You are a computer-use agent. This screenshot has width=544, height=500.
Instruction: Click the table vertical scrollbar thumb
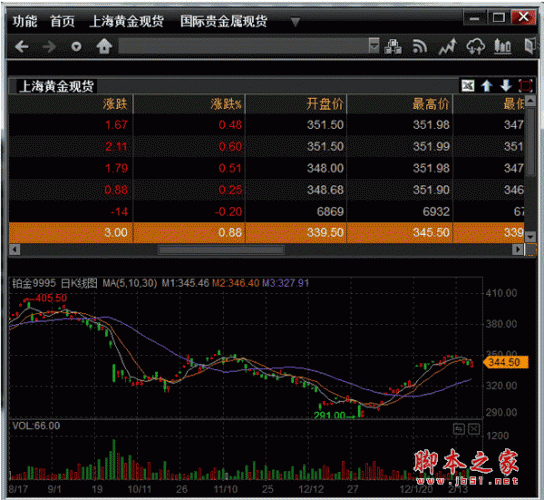(x=530, y=142)
